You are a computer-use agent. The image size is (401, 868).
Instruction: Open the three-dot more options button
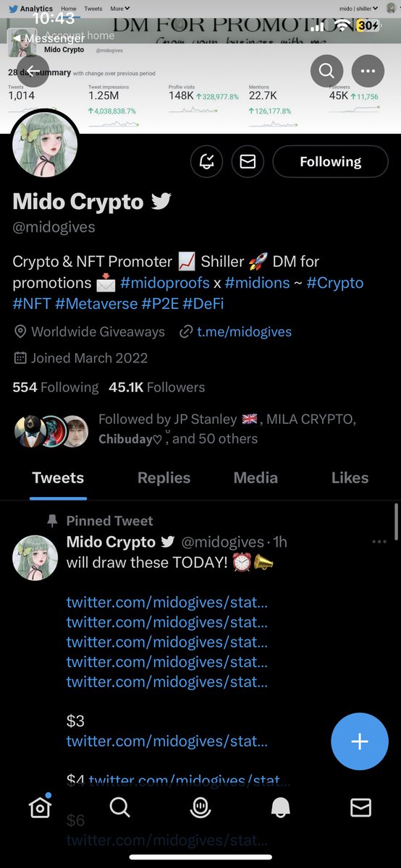click(368, 71)
